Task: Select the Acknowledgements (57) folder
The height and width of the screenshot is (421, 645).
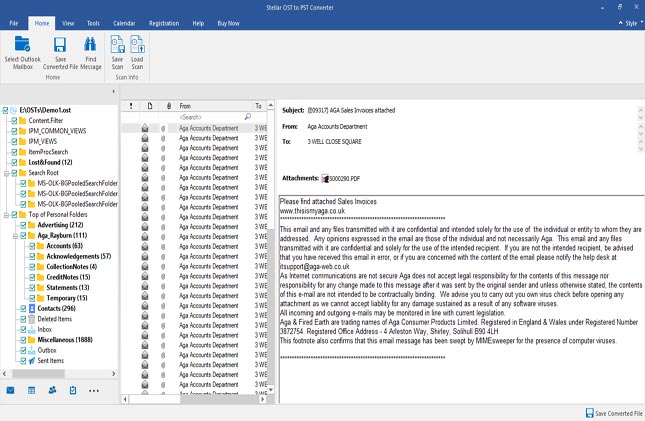Action: pyautogui.click(x=79, y=256)
